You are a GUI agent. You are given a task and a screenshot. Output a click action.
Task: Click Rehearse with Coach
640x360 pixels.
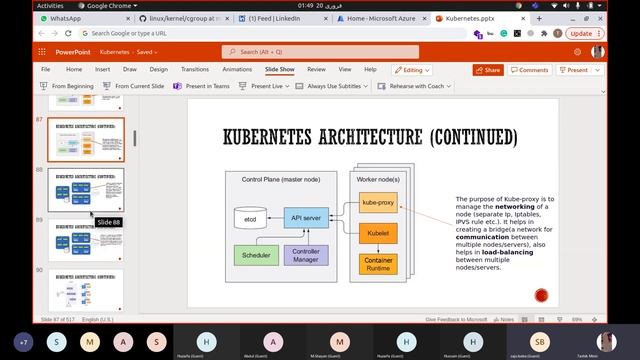(x=411, y=86)
